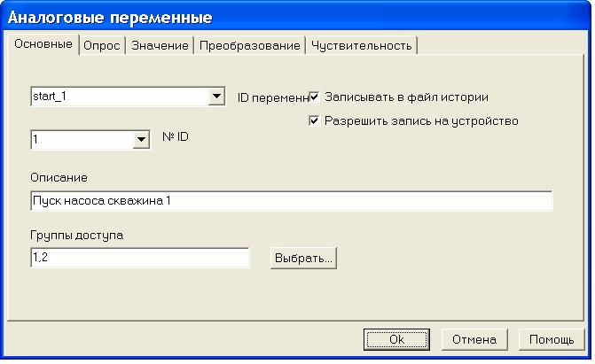The image size is (595, 364).
Task: Focus the Группы доступа input field
Action: click(140, 258)
